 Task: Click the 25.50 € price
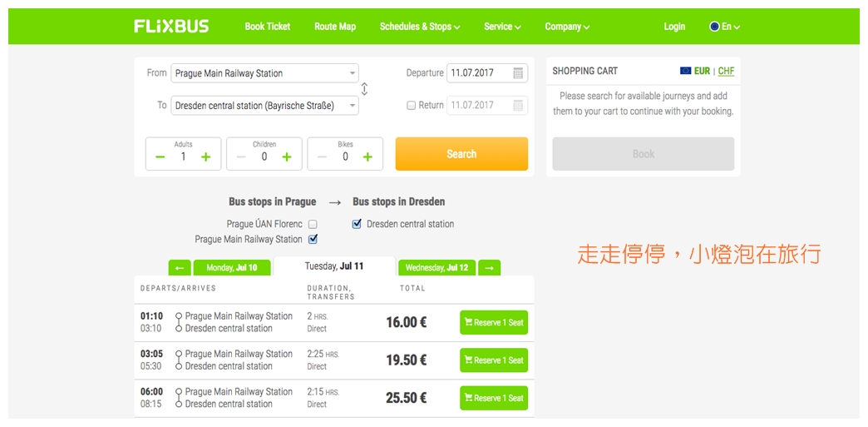(x=407, y=398)
